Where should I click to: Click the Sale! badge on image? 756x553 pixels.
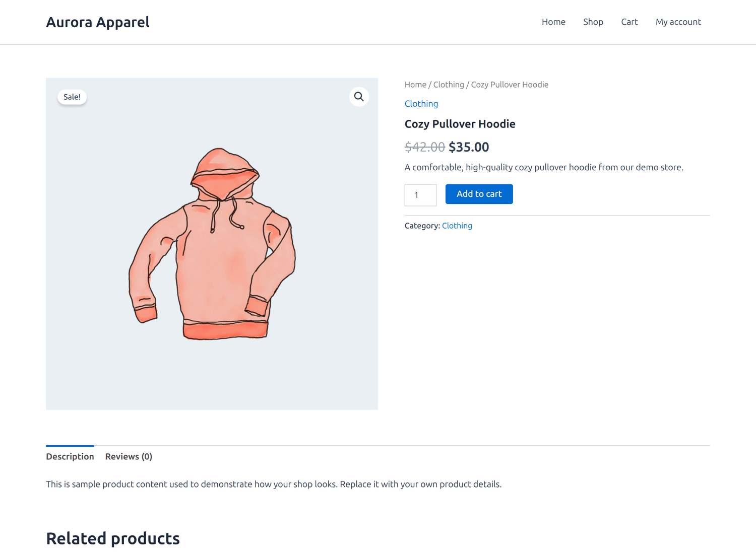(72, 97)
